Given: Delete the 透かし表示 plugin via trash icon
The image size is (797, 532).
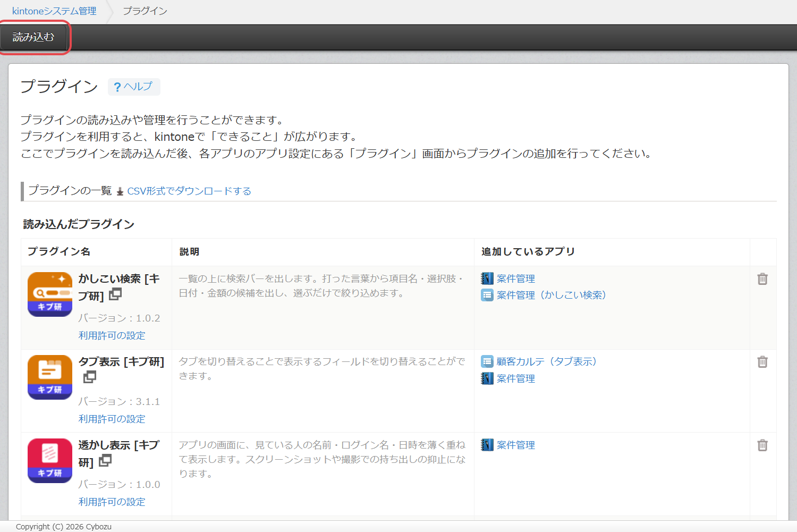Looking at the screenshot, I should coord(762,445).
